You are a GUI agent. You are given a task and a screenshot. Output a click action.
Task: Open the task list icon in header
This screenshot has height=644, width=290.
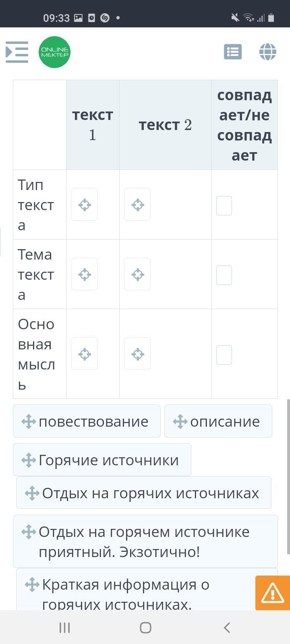233,52
